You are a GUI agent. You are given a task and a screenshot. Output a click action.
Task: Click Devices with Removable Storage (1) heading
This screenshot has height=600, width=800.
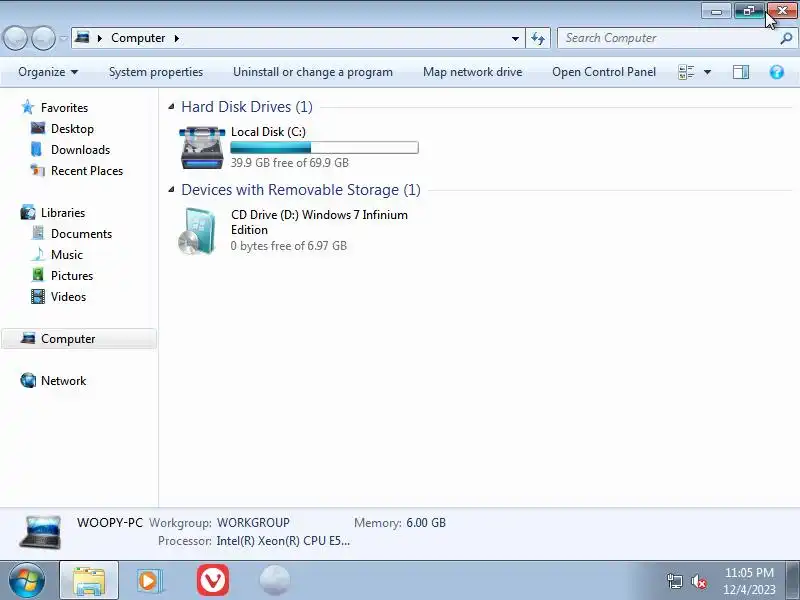301,190
